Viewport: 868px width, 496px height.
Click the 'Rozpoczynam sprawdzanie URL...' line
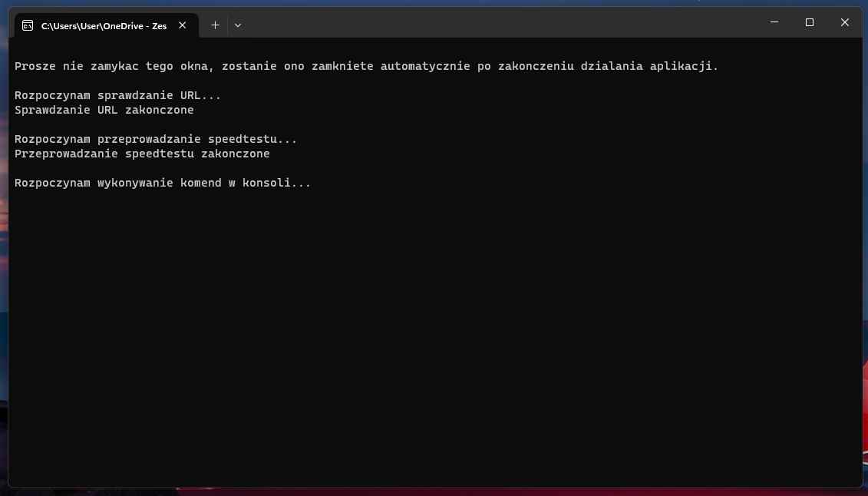(117, 96)
